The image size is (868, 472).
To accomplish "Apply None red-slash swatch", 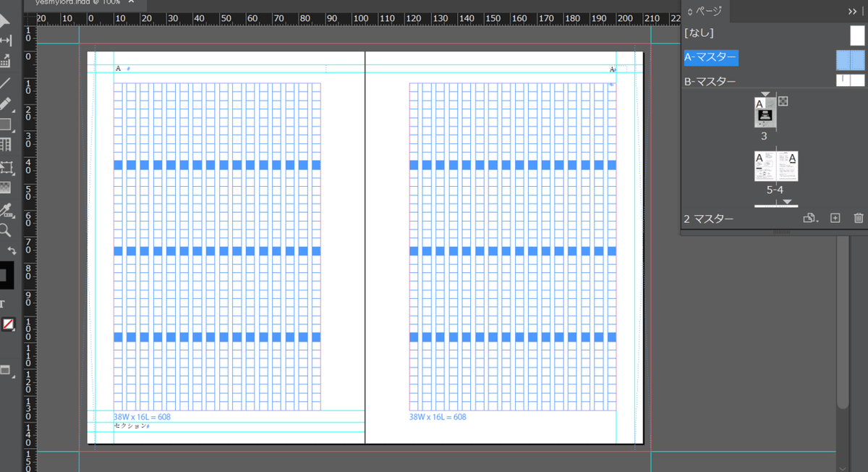I will pyautogui.click(x=8, y=324).
